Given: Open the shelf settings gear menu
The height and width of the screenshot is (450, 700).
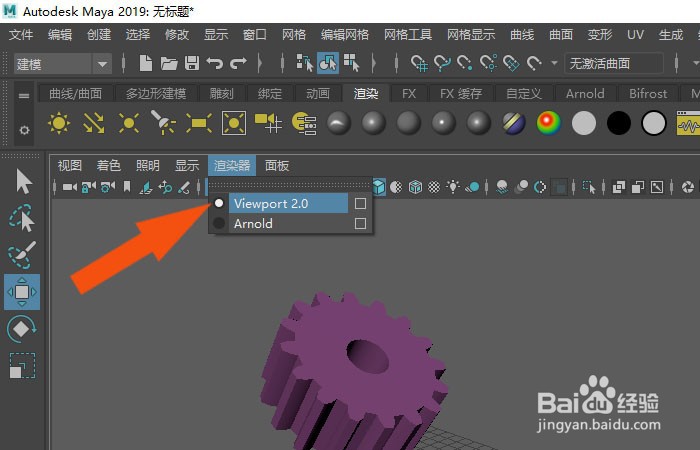Looking at the screenshot, I should click(x=24, y=130).
